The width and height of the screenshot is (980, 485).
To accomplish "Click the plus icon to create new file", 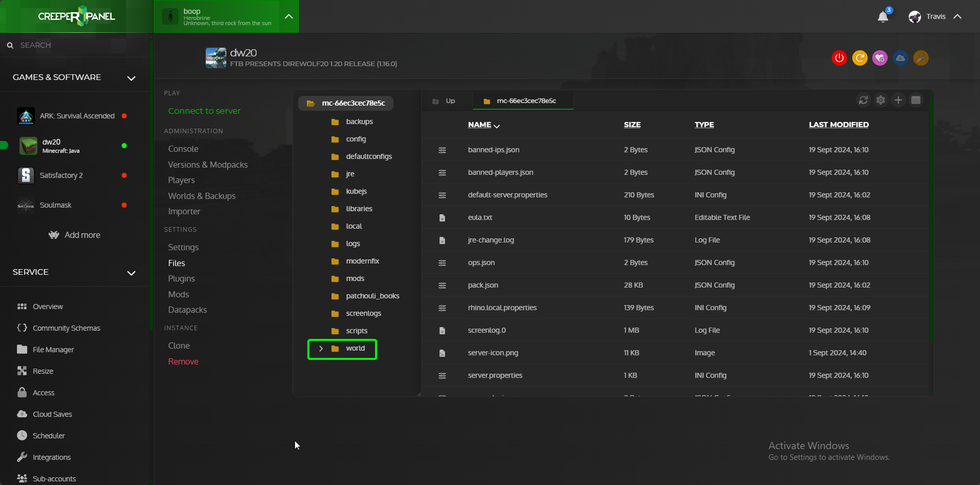I will (x=898, y=100).
